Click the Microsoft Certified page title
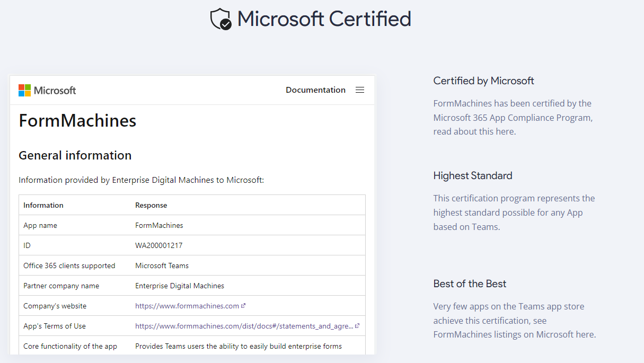The width and height of the screenshot is (644, 363). click(x=324, y=19)
